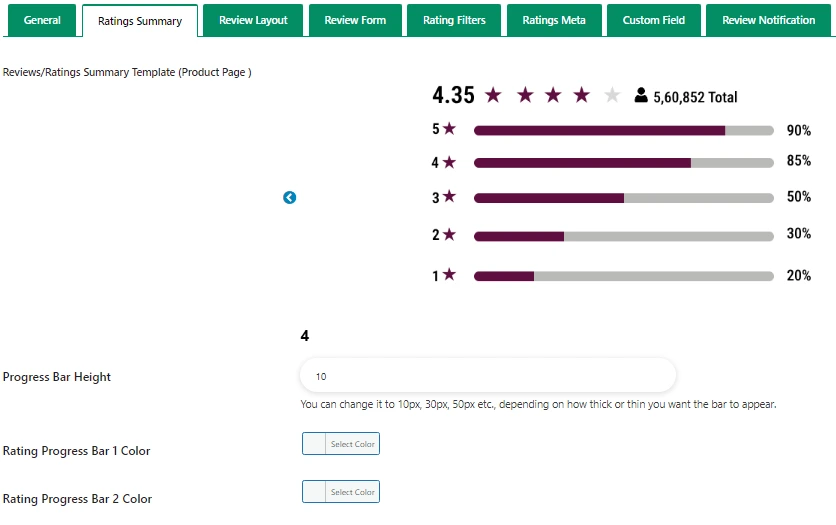836x525 pixels.
Task: Click the star icon beside 1 rating
Action: pyautogui.click(x=449, y=275)
